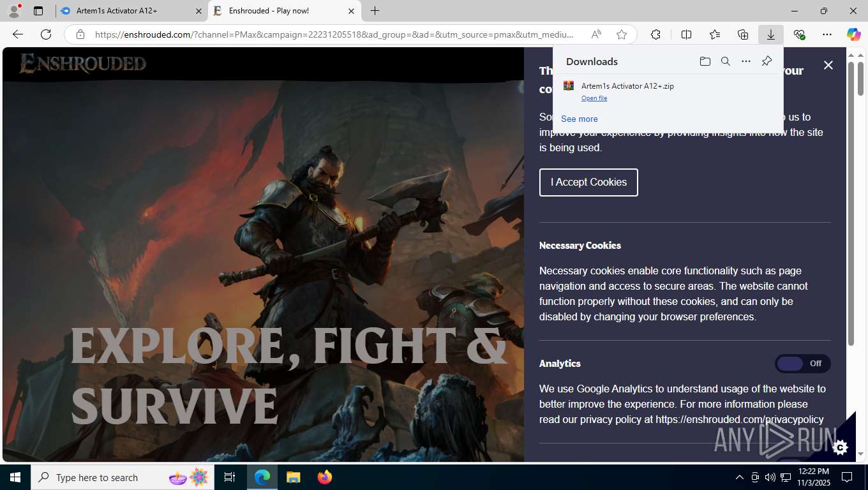Screen dimensions: 868x490
Task: Open Browser essentials icon
Action: point(799,34)
